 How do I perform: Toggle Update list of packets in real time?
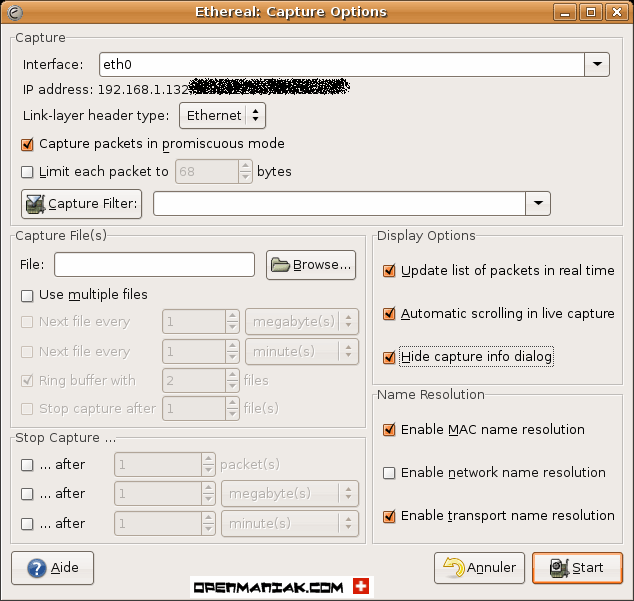pos(389,271)
